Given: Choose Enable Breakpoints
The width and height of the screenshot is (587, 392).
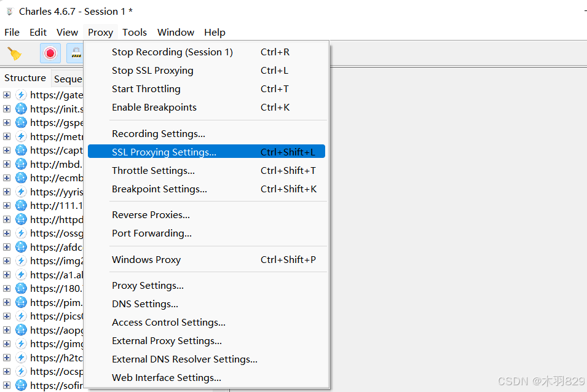Looking at the screenshot, I should click(x=207, y=108).
